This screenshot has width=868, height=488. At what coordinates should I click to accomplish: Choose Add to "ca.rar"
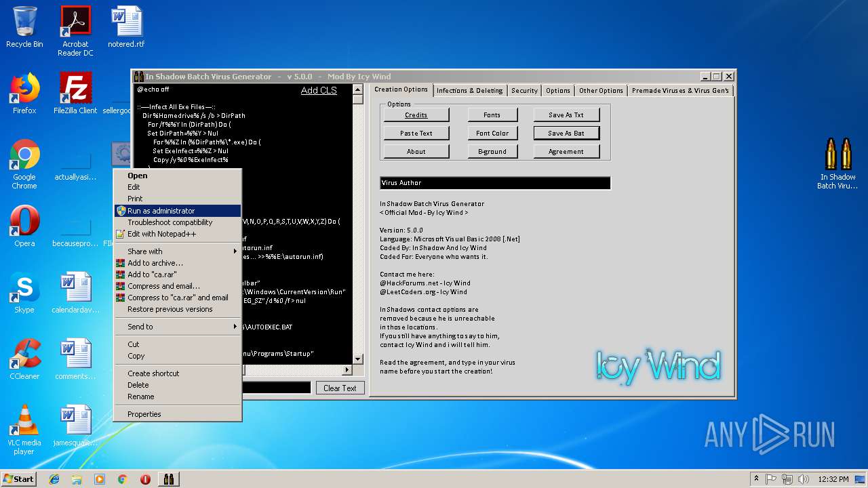tap(177, 274)
